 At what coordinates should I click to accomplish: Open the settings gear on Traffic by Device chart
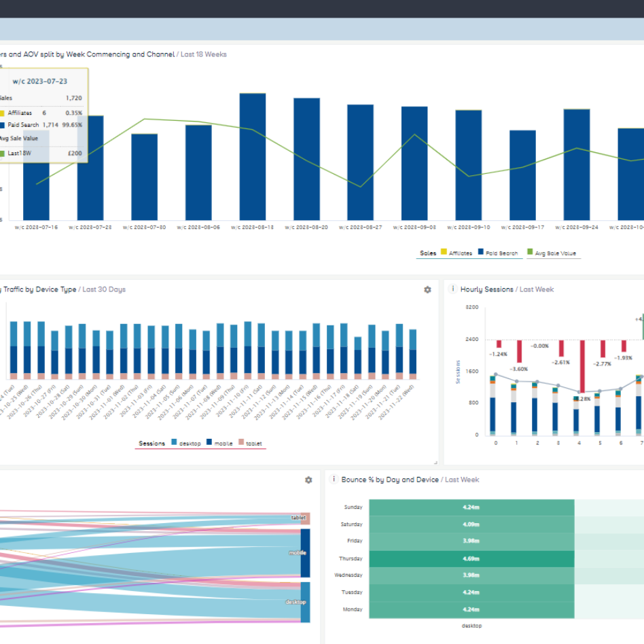coord(427,289)
